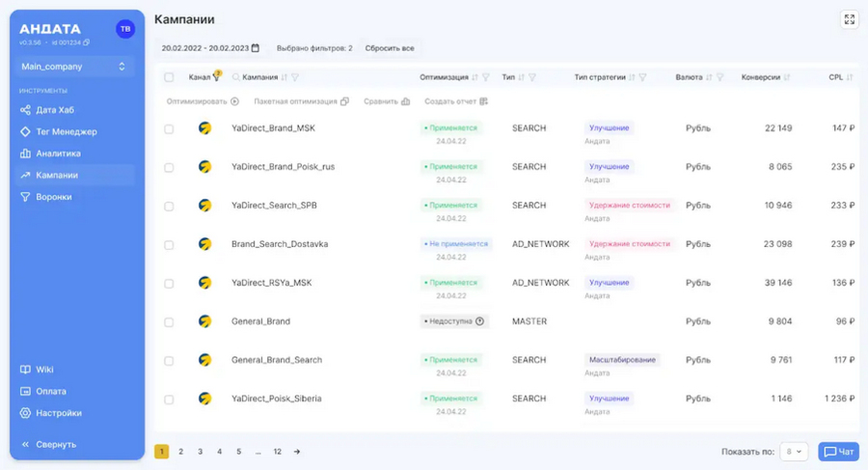Open the Brand_Search_Dostavka campaign
The image size is (868, 470).
[280, 244]
